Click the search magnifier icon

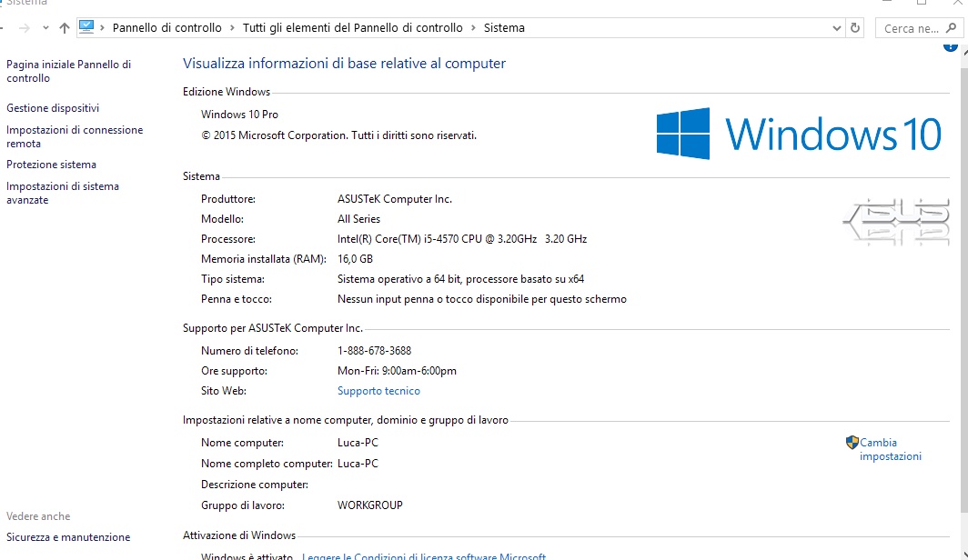pos(952,28)
